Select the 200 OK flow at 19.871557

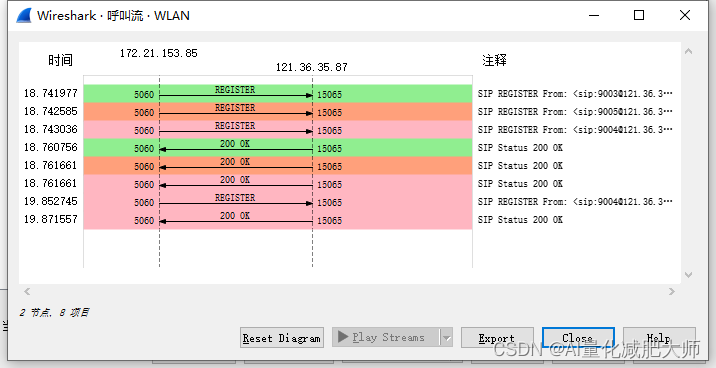278,220
